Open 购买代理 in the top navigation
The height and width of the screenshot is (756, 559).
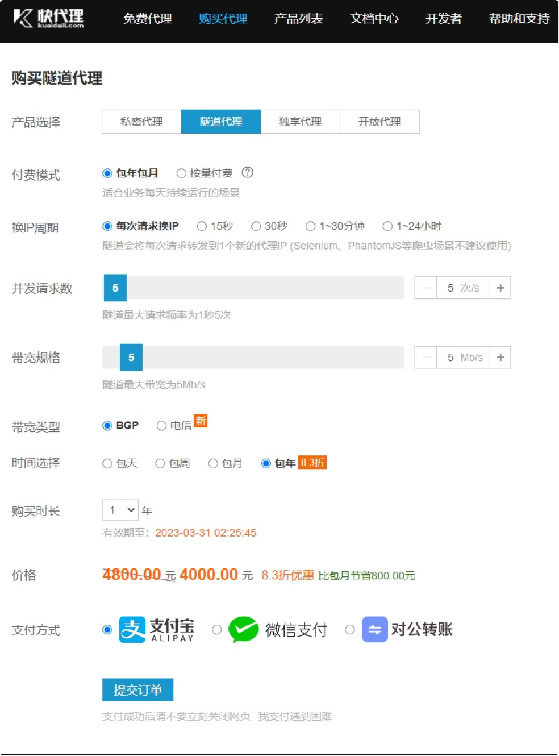coord(223,19)
